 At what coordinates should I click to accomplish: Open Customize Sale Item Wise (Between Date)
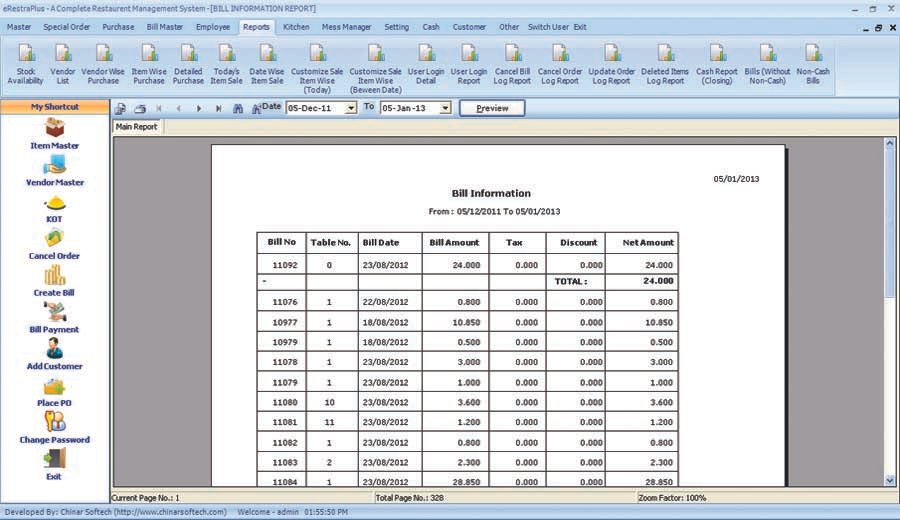pyautogui.click(x=375, y=69)
